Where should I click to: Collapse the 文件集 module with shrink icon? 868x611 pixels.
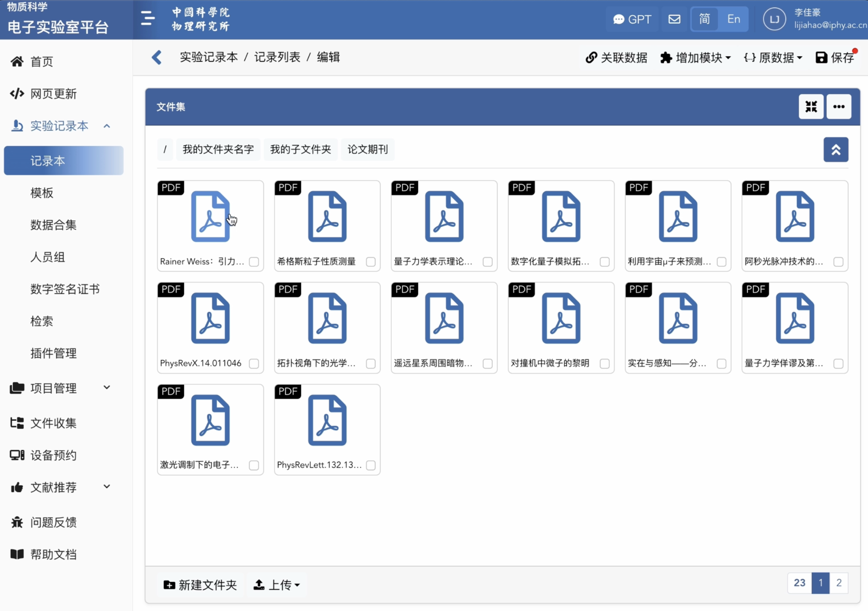point(811,107)
